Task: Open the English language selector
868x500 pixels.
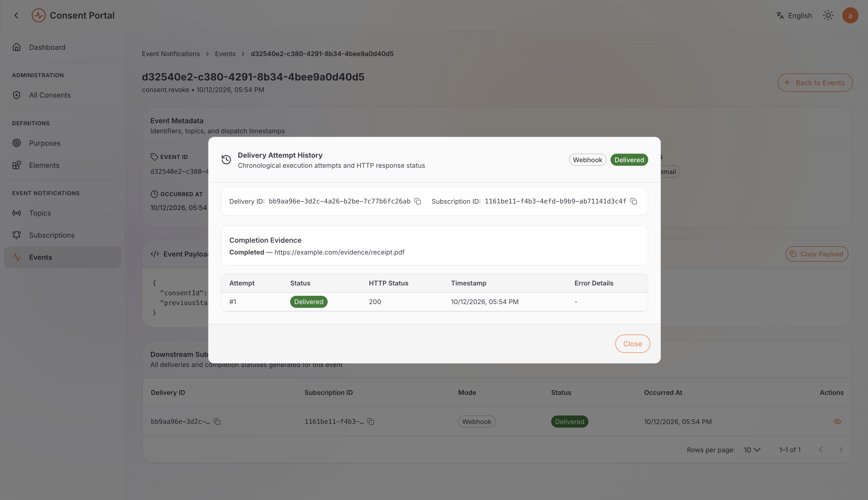Action: coord(794,15)
